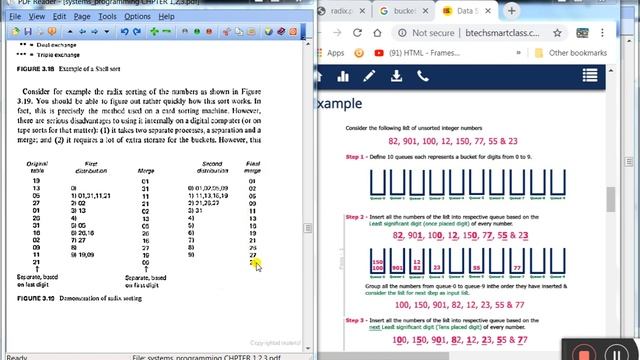Go to previous page with blue left arrow
Image resolution: width=640 pixels, height=360 pixels.
click(82, 31)
